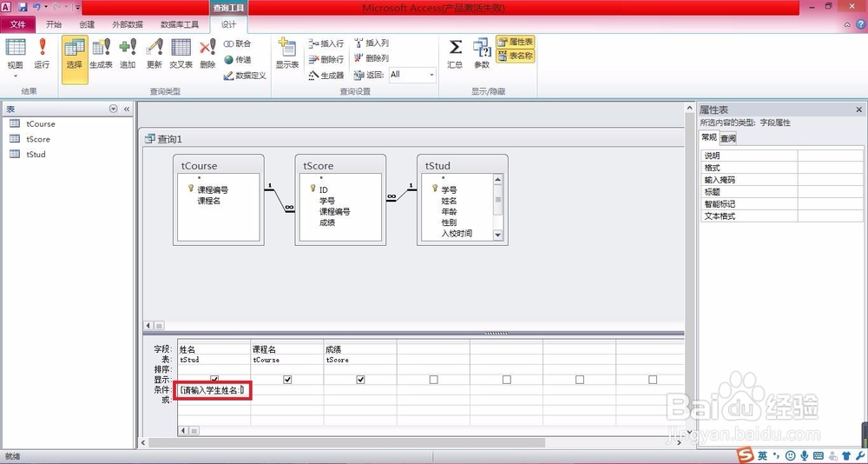Open the 生成器 expression builder
Screen dimensions: 868x464
click(326, 76)
